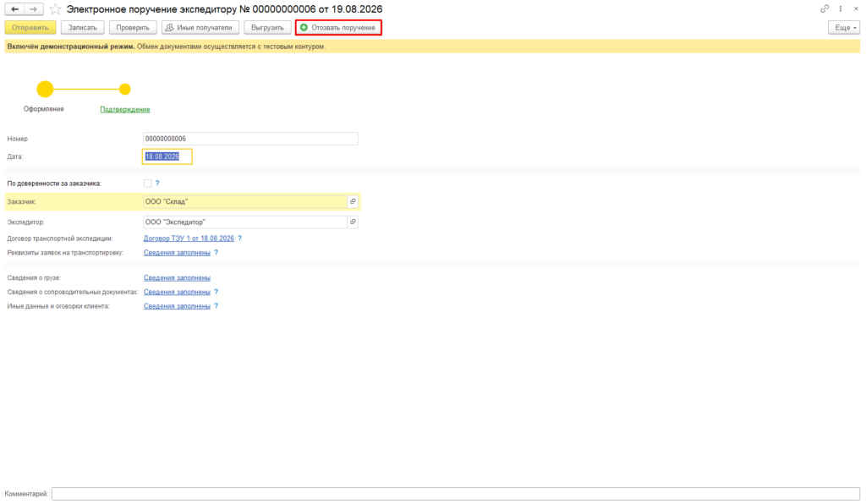
Task: Copy link via the chain icon
Action: pyautogui.click(x=825, y=8)
